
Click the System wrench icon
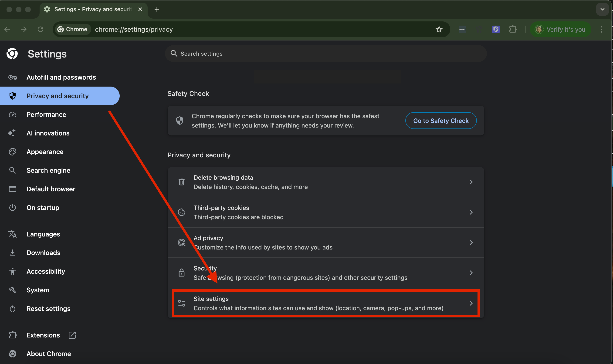click(x=12, y=290)
